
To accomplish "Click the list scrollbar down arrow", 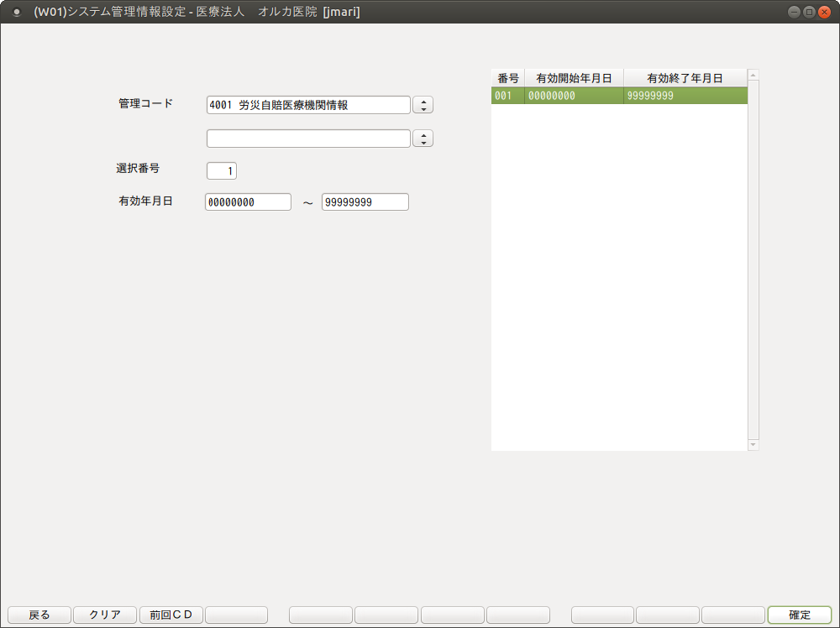I will click(x=753, y=444).
